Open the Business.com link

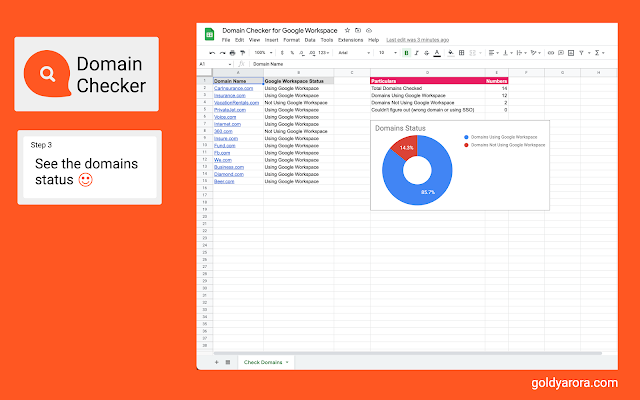pos(229,167)
